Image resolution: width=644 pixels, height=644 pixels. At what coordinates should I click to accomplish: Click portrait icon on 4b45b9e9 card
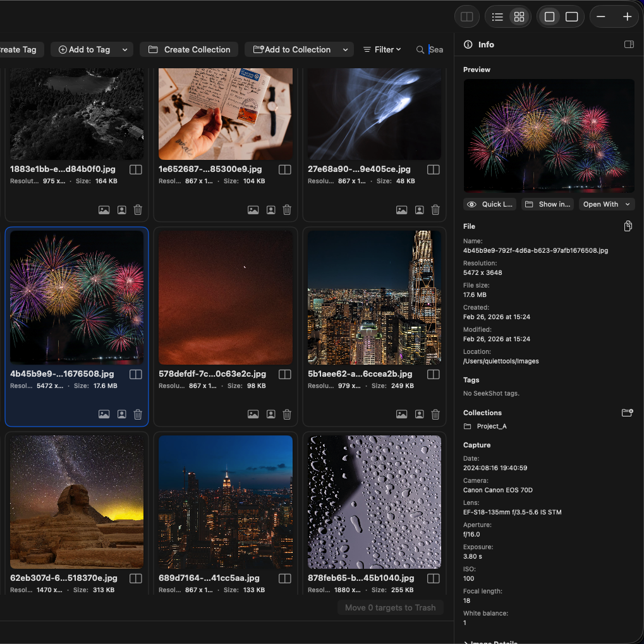pyautogui.click(x=121, y=414)
